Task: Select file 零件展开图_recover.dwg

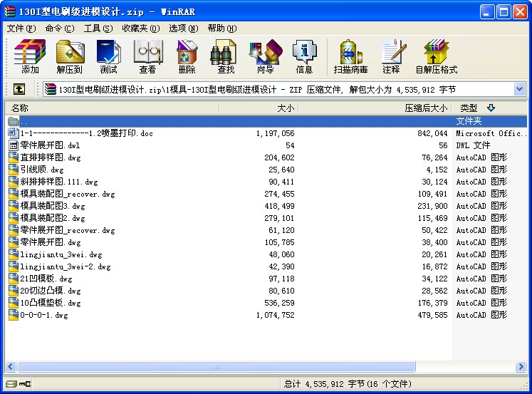Action: [x=68, y=230]
